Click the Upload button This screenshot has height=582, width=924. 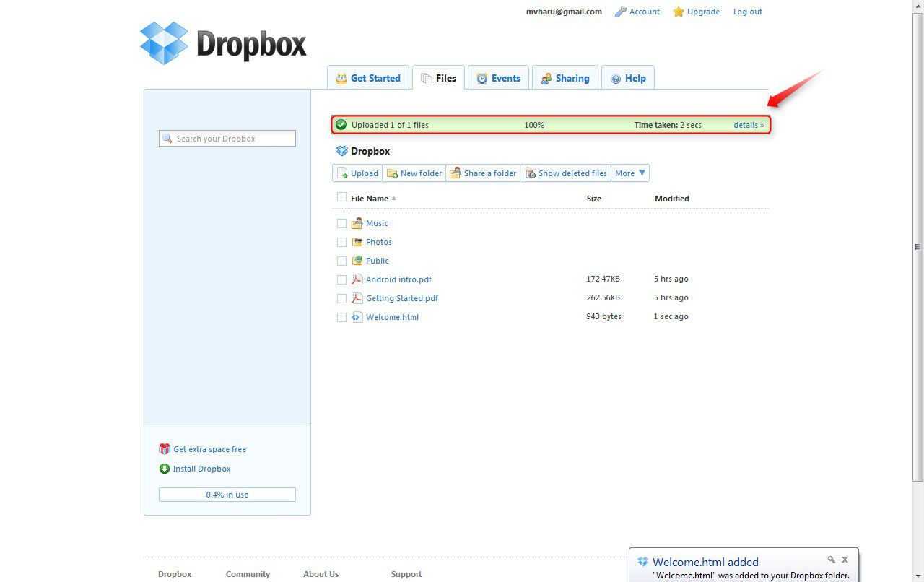point(357,173)
